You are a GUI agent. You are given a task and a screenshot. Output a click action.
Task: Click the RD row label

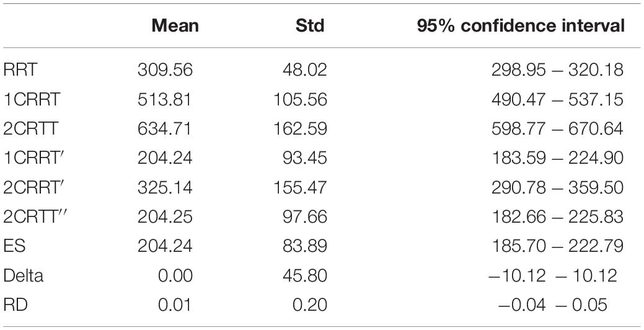[x=15, y=305]
